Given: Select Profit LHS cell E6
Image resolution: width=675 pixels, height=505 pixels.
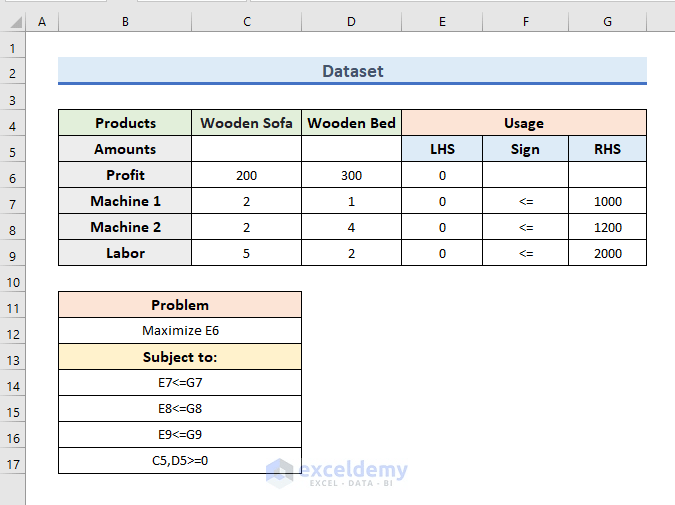Looking at the screenshot, I should (x=442, y=175).
